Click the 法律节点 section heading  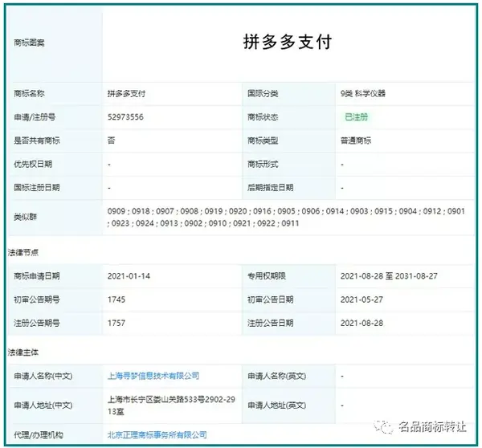(23, 253)
